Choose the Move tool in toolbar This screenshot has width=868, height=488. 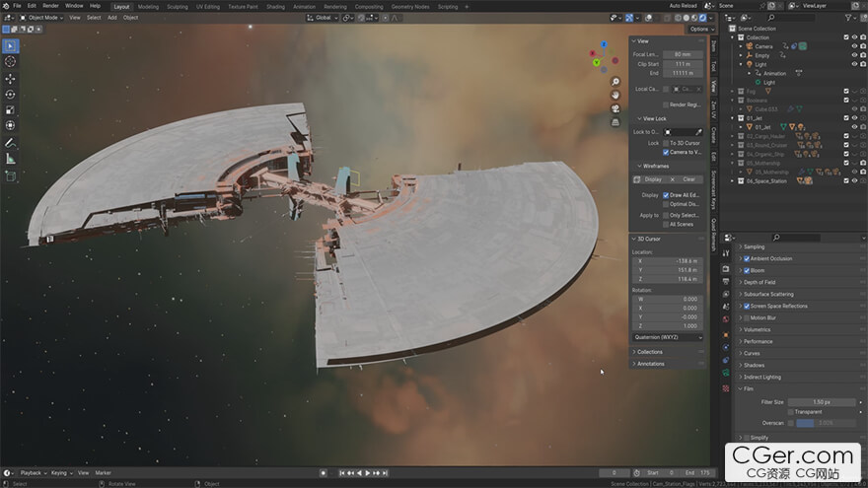tap(11, 79)
